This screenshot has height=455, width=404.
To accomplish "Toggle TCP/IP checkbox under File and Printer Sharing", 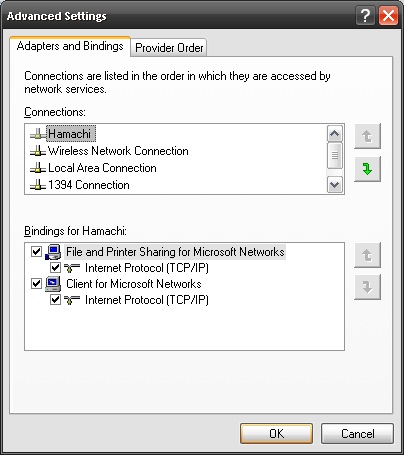I will [55, 268].
